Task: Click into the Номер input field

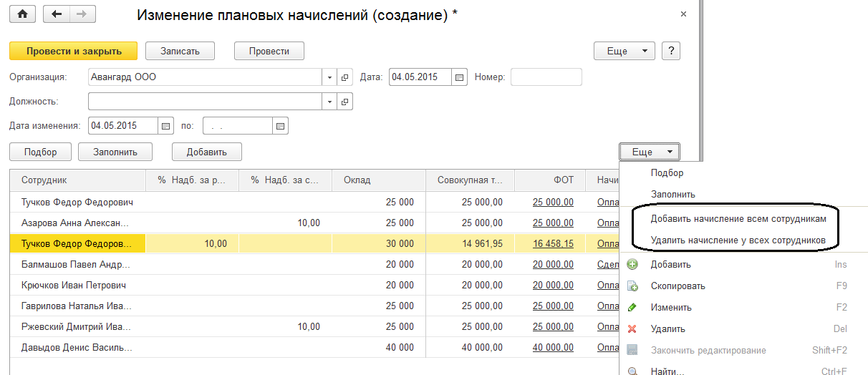Action: (x=546, y=77)
